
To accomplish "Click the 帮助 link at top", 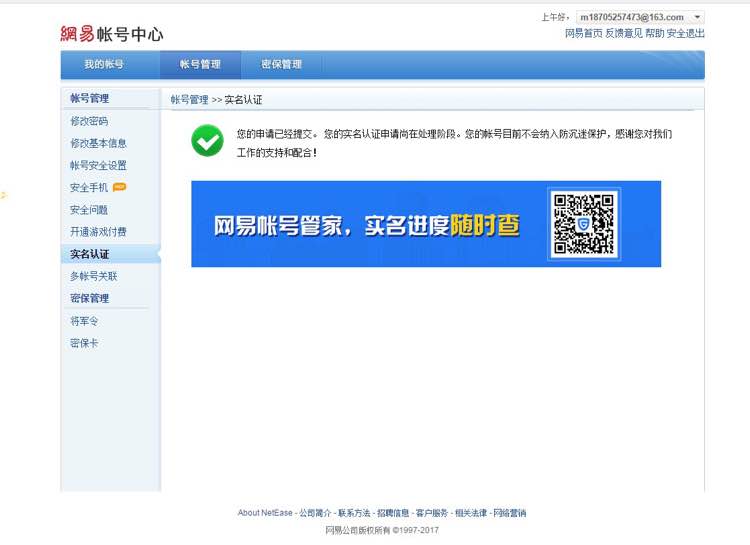I will pos(654,33).
